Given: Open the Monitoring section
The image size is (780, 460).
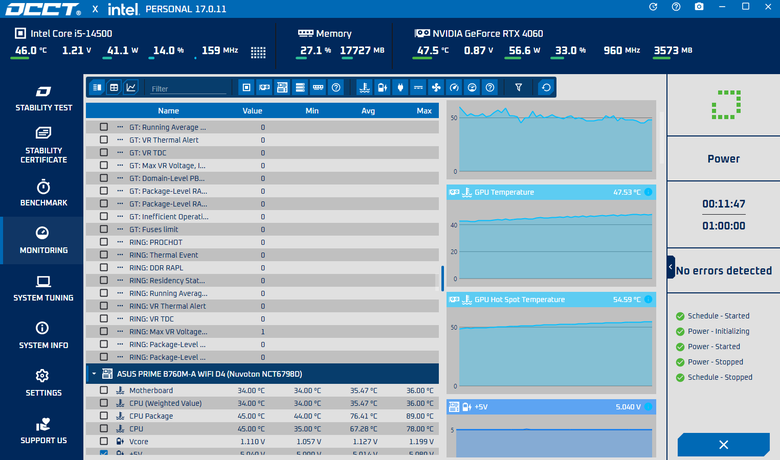Looking at the screenshot, I should (43, 241).
